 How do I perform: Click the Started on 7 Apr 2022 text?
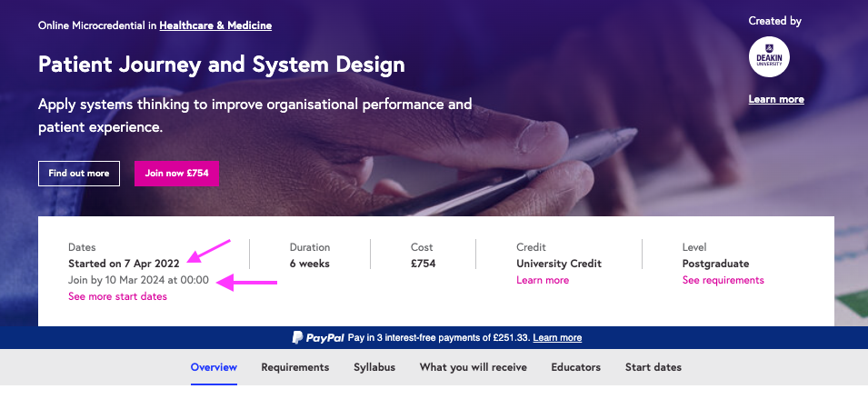[124, 264]
